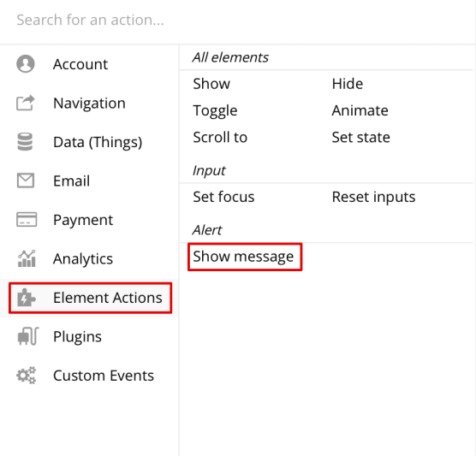Viewport: 476px width, 456px height.
Task: Click the Account person icon
Action: pyautogui.click(x=26, y=63)
